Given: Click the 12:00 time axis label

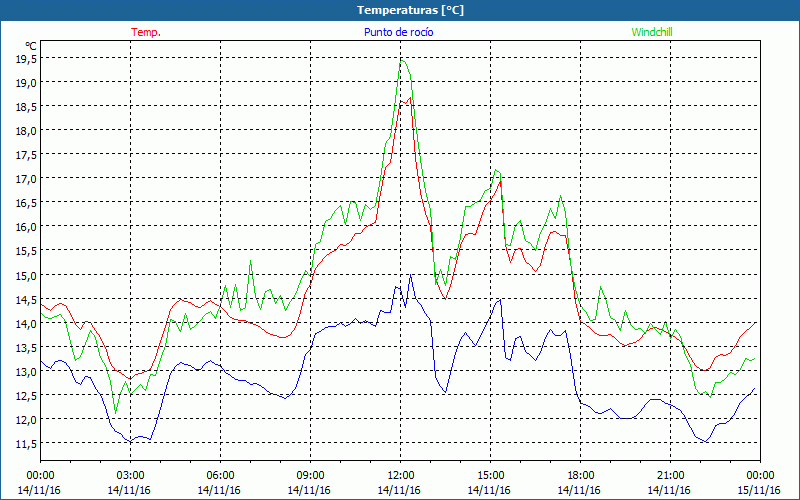Looking at the screenshot, I should 401,476.
